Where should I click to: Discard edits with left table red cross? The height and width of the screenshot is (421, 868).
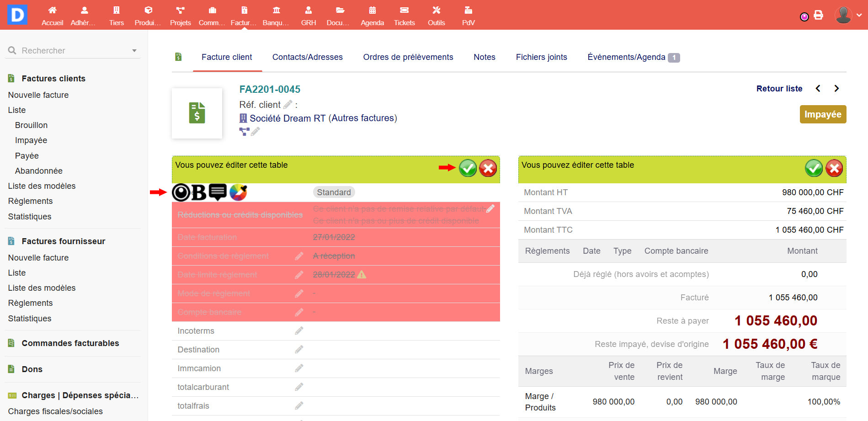(488, 168)
